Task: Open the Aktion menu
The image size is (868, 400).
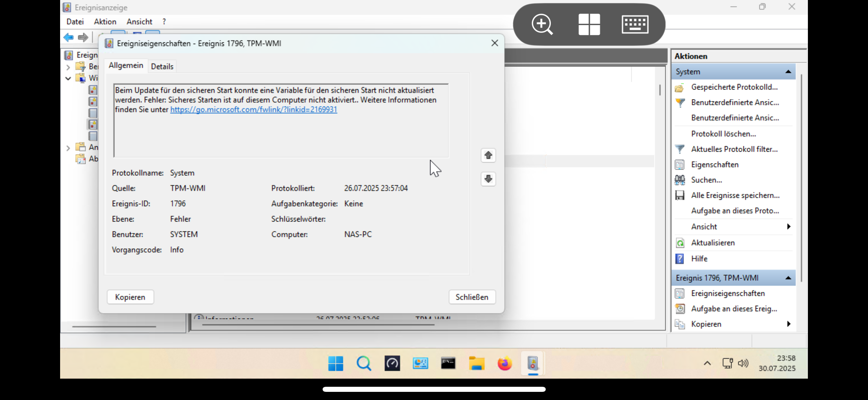Action: coord(105,22)
